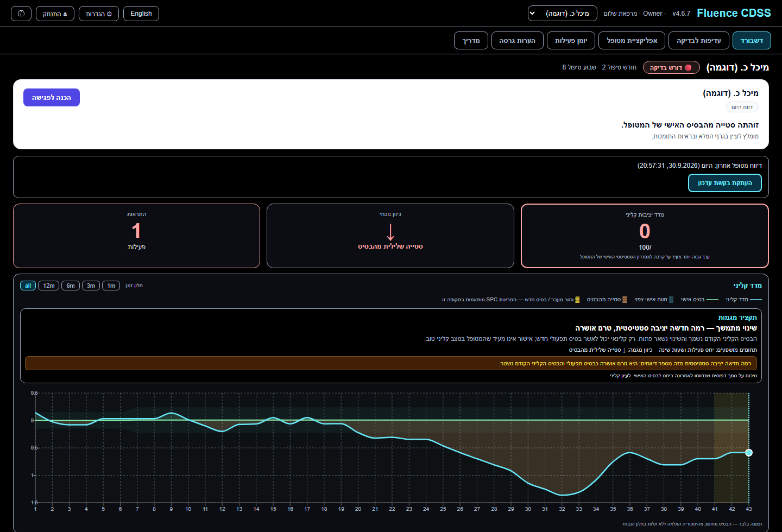Click the התנתק logout button
Image resolution: width=782 pixels, height=532 pixels.
[55, 14]
